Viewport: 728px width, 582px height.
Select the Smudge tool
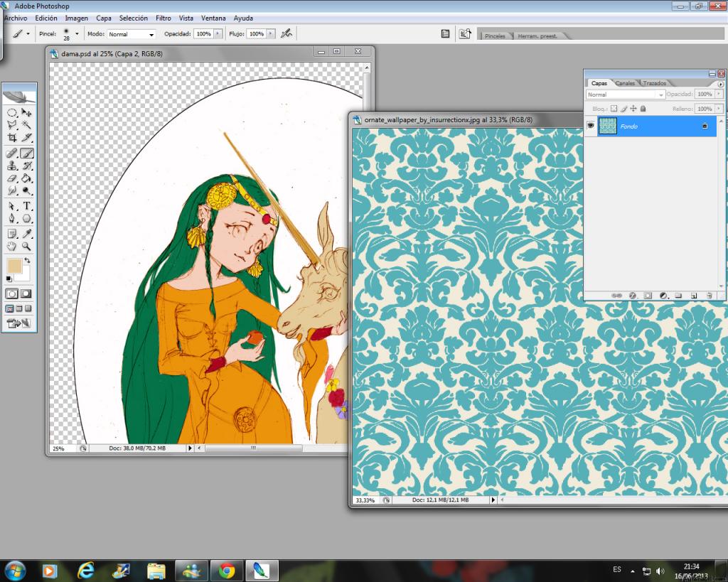pyautogui.click(x=12, y=190)
